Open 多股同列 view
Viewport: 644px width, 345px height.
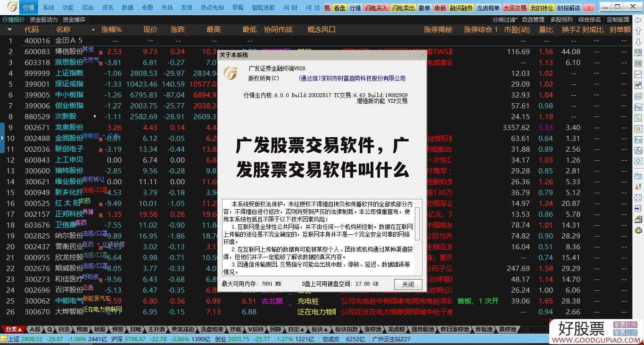click(561, 20)
